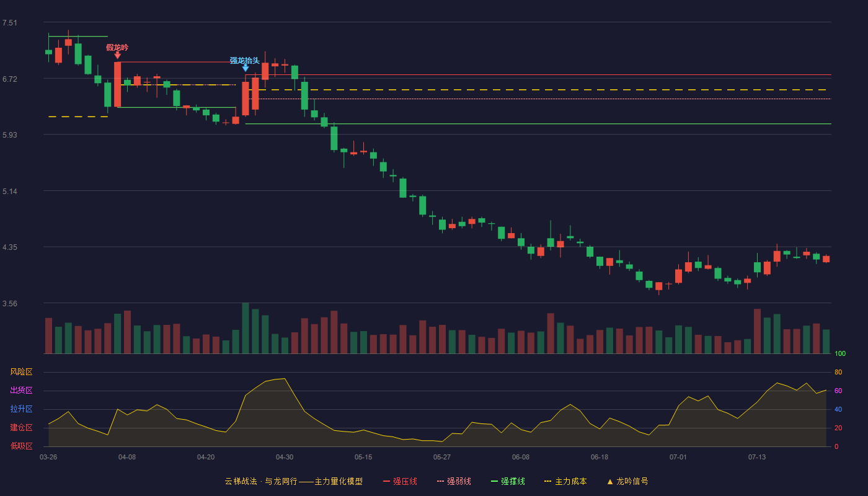This screenshot has width=868, height=496.
Task: Click the 强龙抬头 signal label
Action: (x=245, y=60)
